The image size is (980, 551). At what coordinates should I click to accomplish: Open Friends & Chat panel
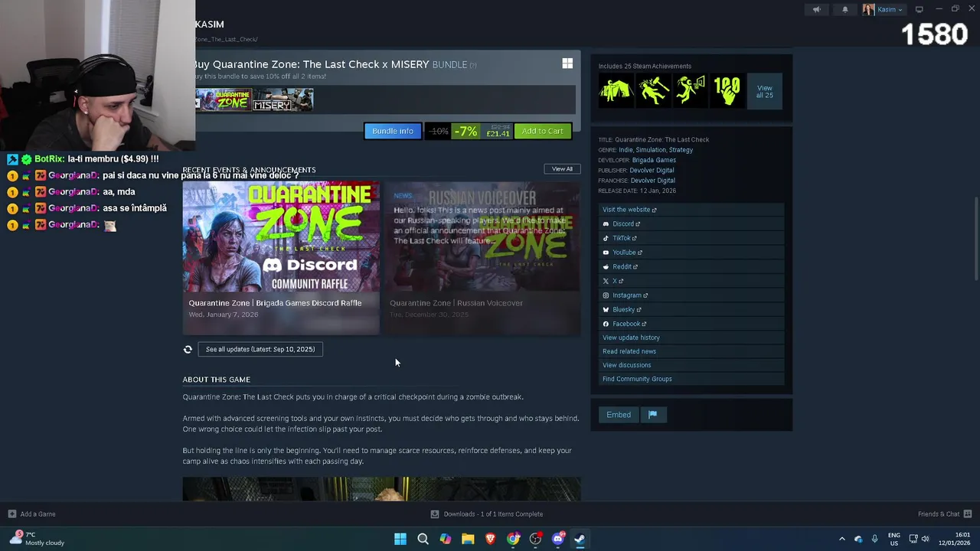(x=945, y=514)
